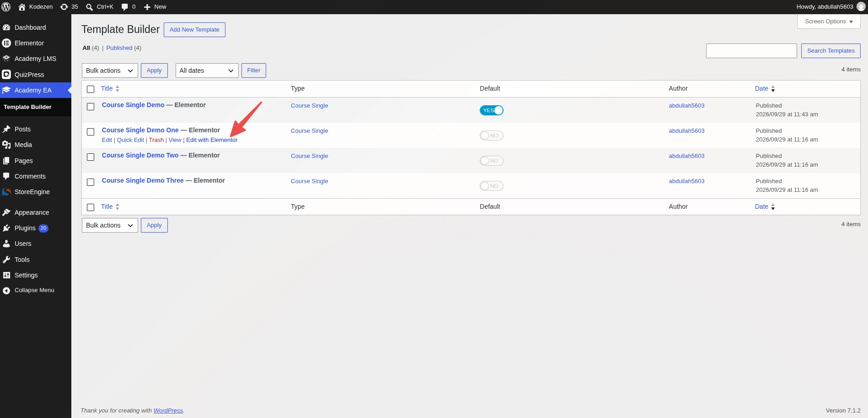Viewport: 868px width, 418px height.
Task: Tick checkbox for Course Single Demo Two
Action: [x=91, y=157]
